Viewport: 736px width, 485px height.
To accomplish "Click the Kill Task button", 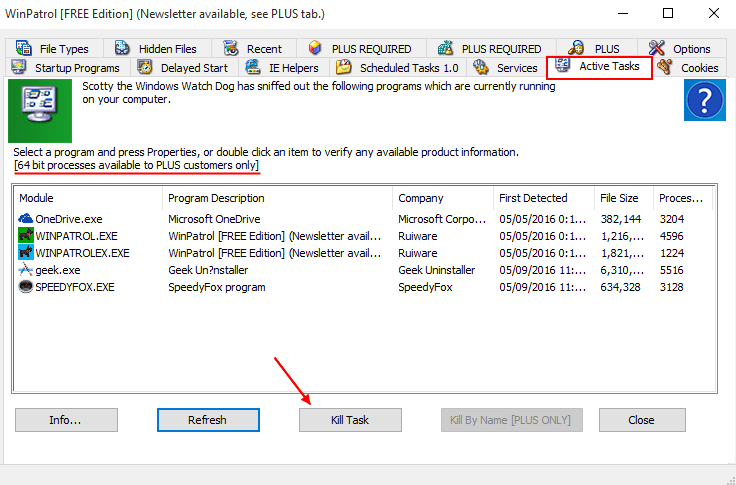I will 350,420.
